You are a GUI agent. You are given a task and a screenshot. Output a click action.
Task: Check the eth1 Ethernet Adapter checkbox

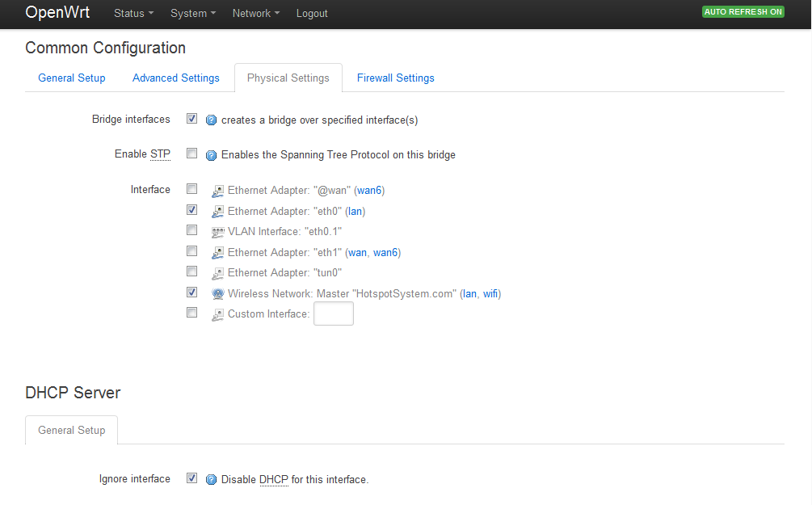pyautogui.click(x=192, y=251)
